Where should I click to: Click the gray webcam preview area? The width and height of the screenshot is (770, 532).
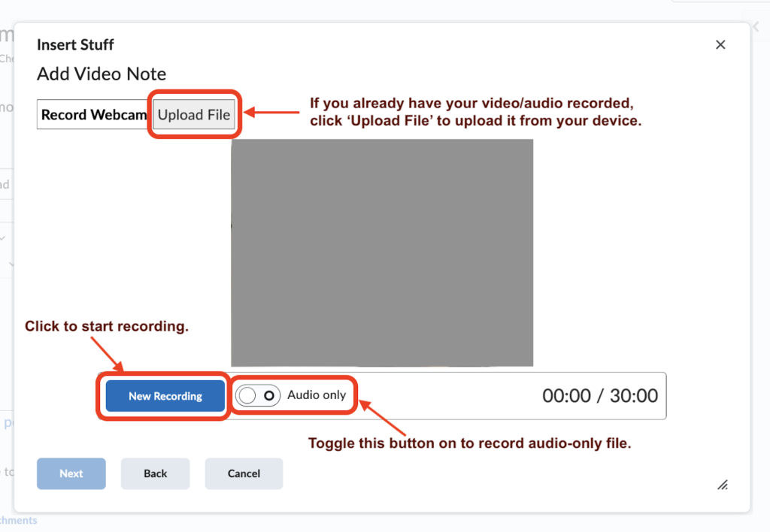382,252
